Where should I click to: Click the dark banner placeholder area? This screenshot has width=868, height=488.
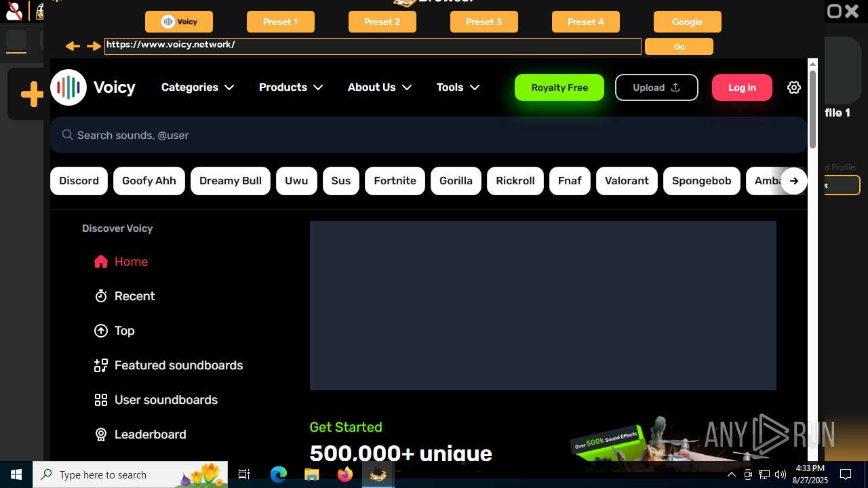(543, 306)
